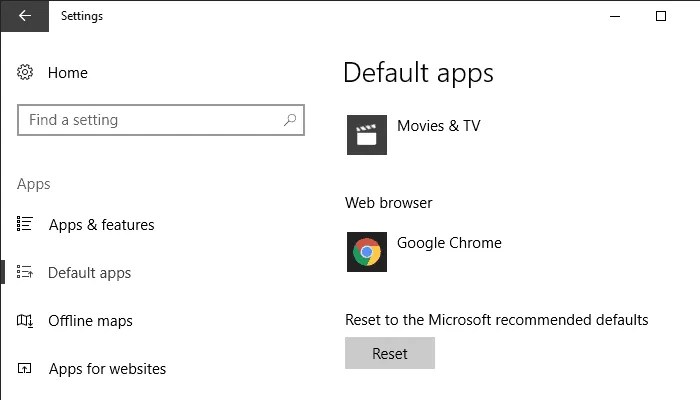Click the Google Chrome logo icon
Screen dimensions: 700x400
pyautogui.click(x=367, y=252)
